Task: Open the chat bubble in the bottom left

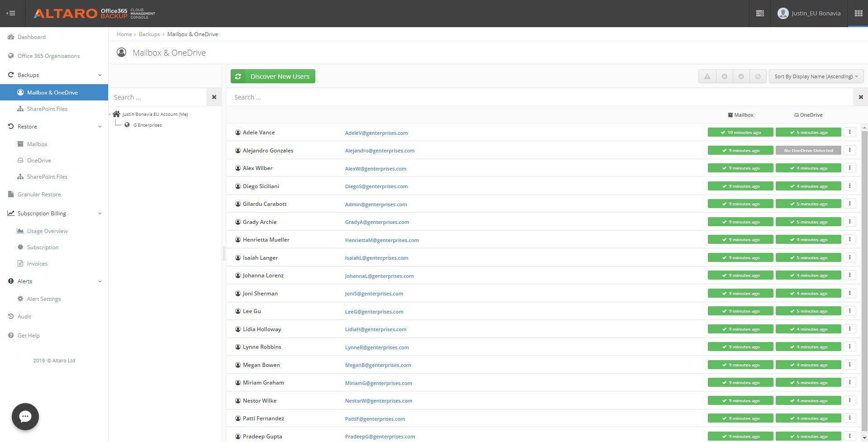Action: click(x=25, y=417)
